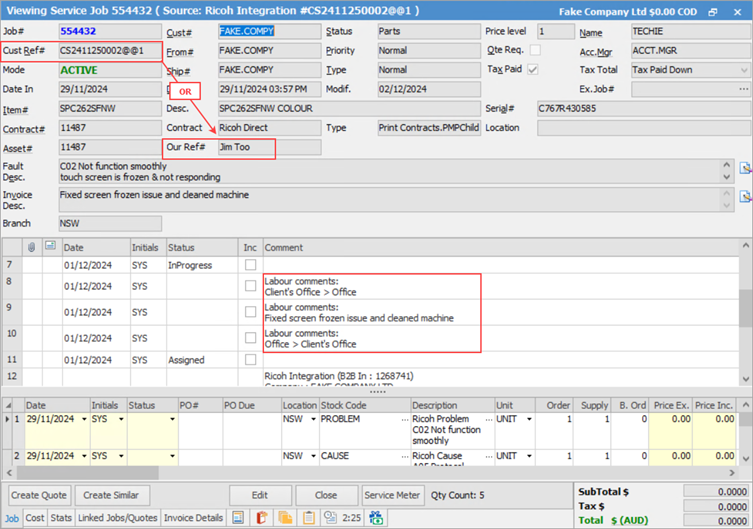The height and width of the screenshot is (529, 753).
Task: Click the plain clipboard icon in bottom toolbar
Action: point(308,518)
